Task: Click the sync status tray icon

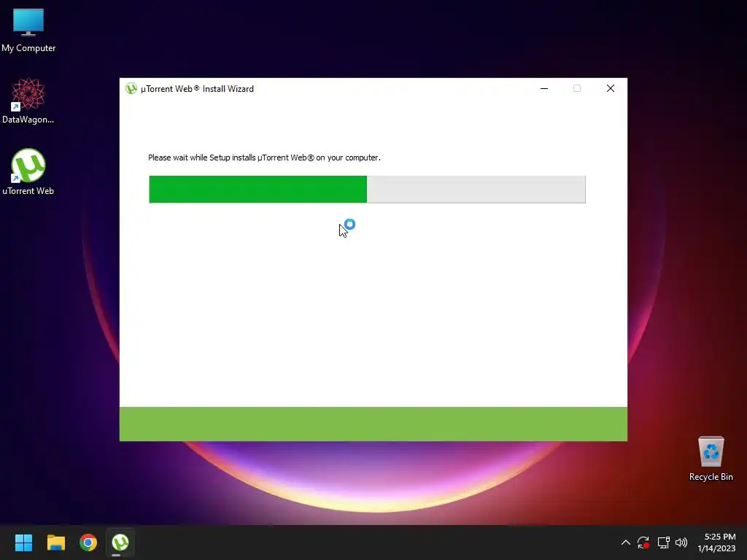Action: 643,542
